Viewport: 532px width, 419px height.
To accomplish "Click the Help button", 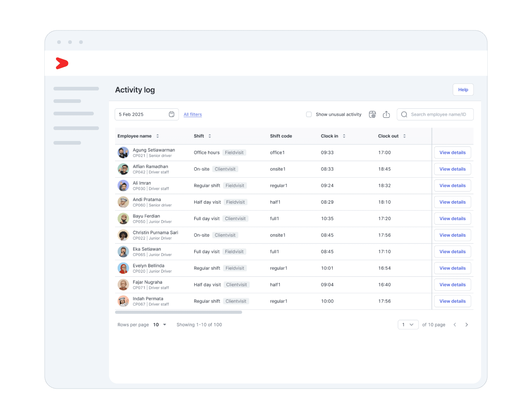I will coord(463,90).
